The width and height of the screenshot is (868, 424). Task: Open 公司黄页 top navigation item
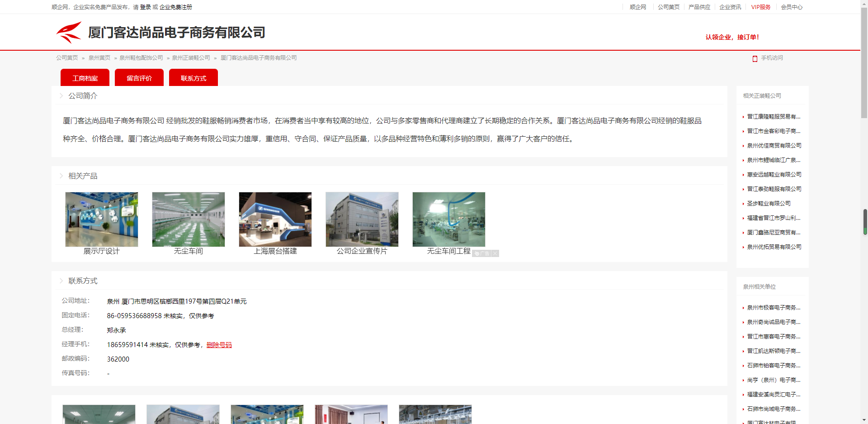pyautogui.click(x=669, y=7)
